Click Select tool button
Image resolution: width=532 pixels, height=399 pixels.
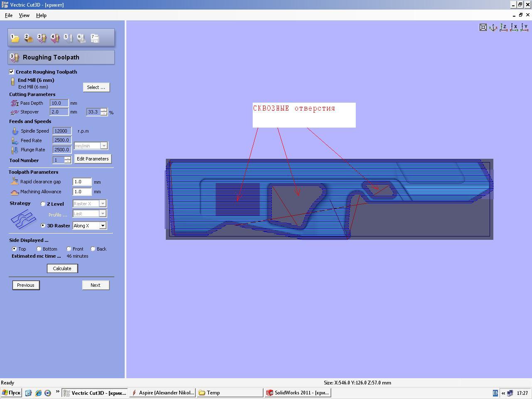96,87
